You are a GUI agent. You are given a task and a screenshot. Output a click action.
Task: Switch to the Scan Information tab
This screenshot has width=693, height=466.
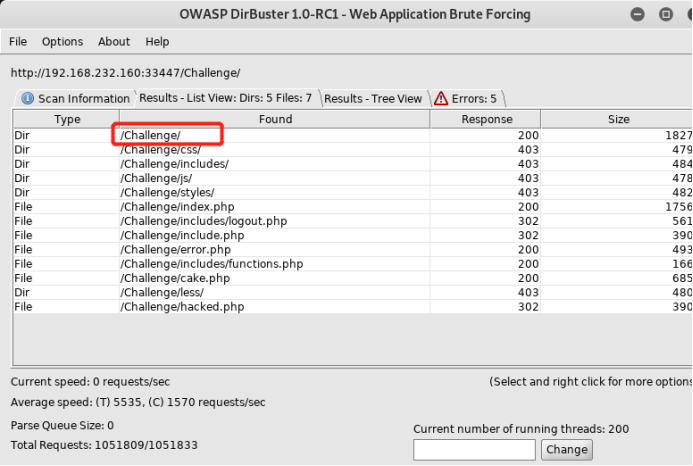coord(76,98)
